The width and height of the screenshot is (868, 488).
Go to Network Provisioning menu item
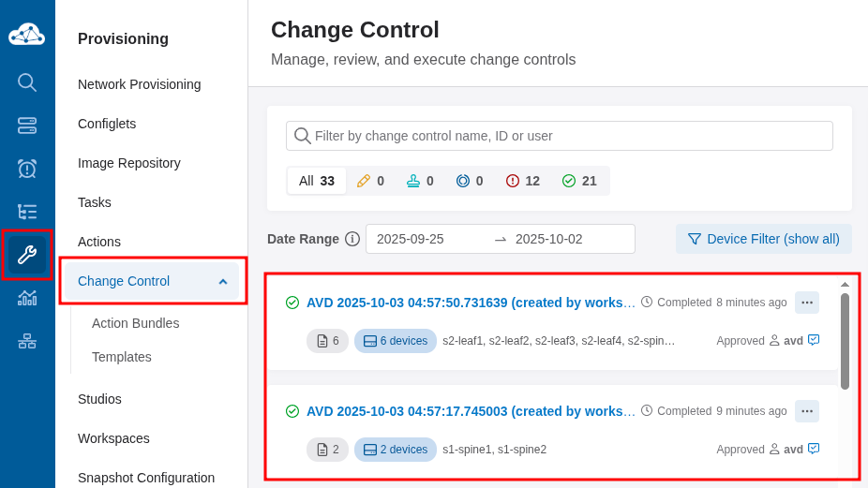tap(139, 84)
